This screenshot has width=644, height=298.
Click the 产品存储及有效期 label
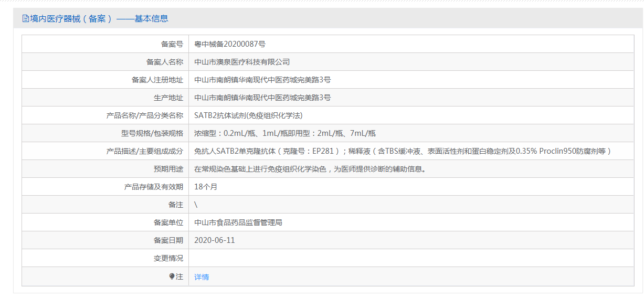click(x=154, y=187)
